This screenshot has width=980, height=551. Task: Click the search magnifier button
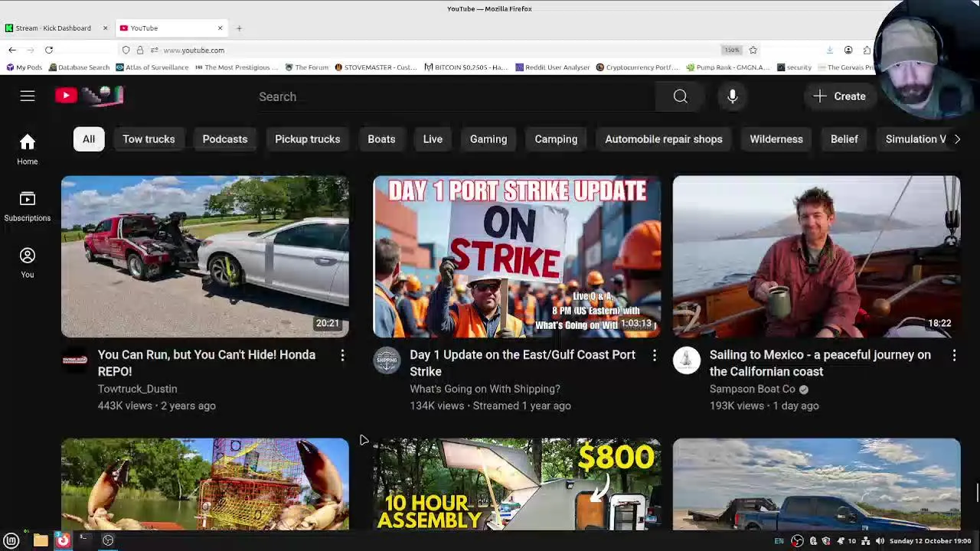[x=680, y=96]
